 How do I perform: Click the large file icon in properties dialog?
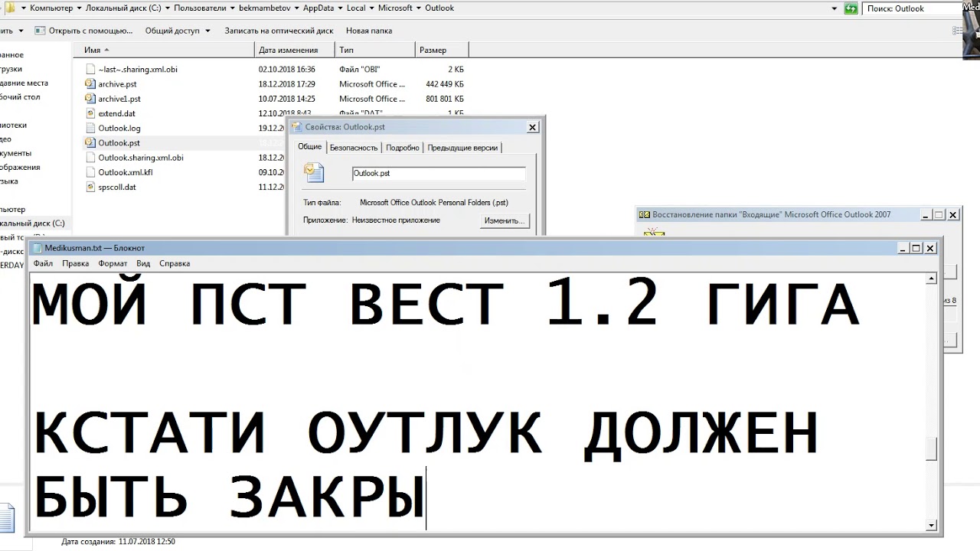[313, 173]
